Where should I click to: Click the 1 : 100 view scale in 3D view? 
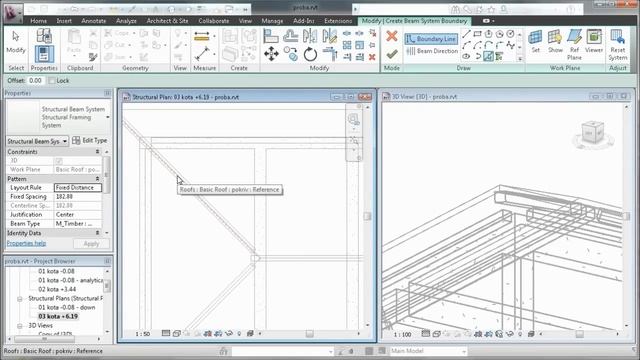click(x=402, y=335)
